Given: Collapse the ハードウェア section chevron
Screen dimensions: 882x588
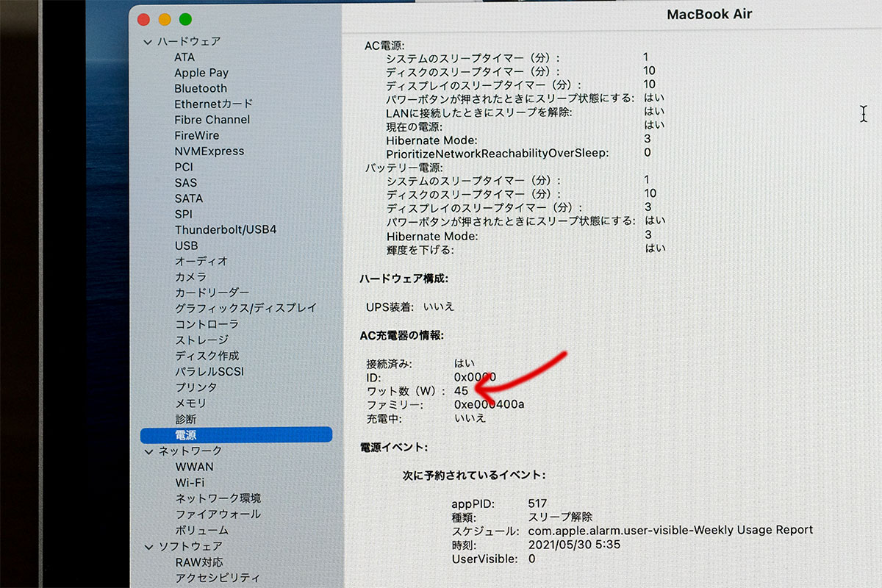Looking at the screenshot, I should coord(148,42).
